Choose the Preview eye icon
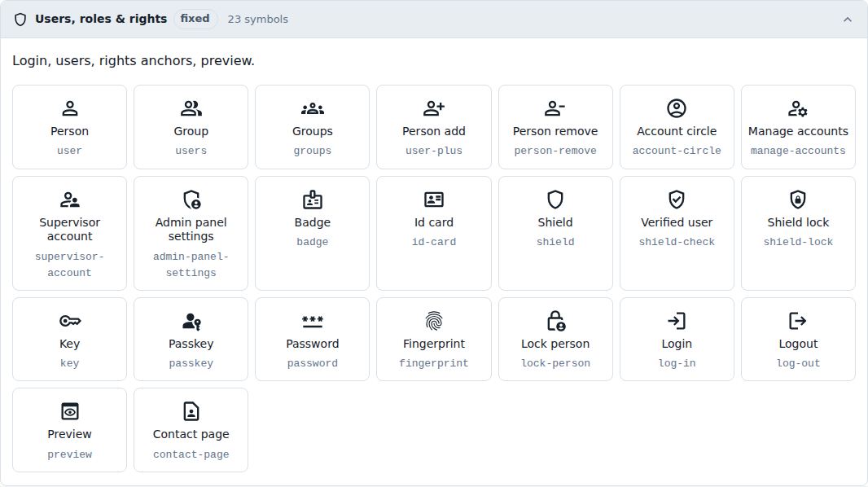 pyautogui.click(x=70, y=411)
